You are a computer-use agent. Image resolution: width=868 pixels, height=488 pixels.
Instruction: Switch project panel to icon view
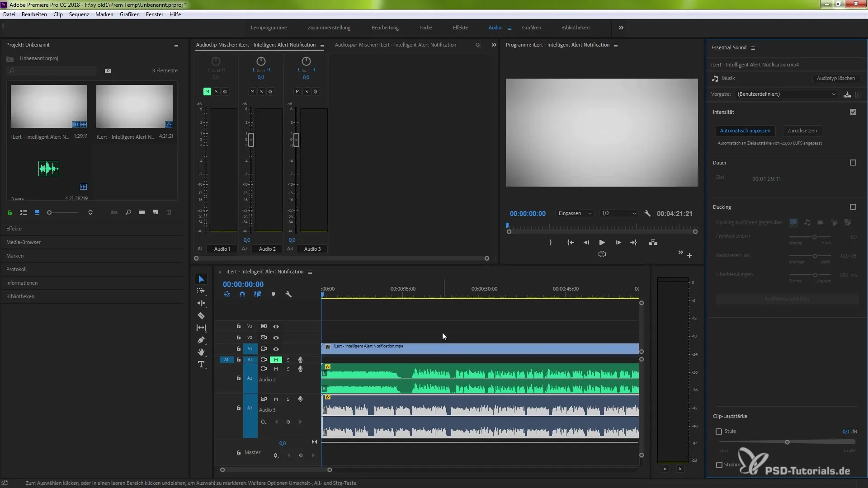(37, 212)
